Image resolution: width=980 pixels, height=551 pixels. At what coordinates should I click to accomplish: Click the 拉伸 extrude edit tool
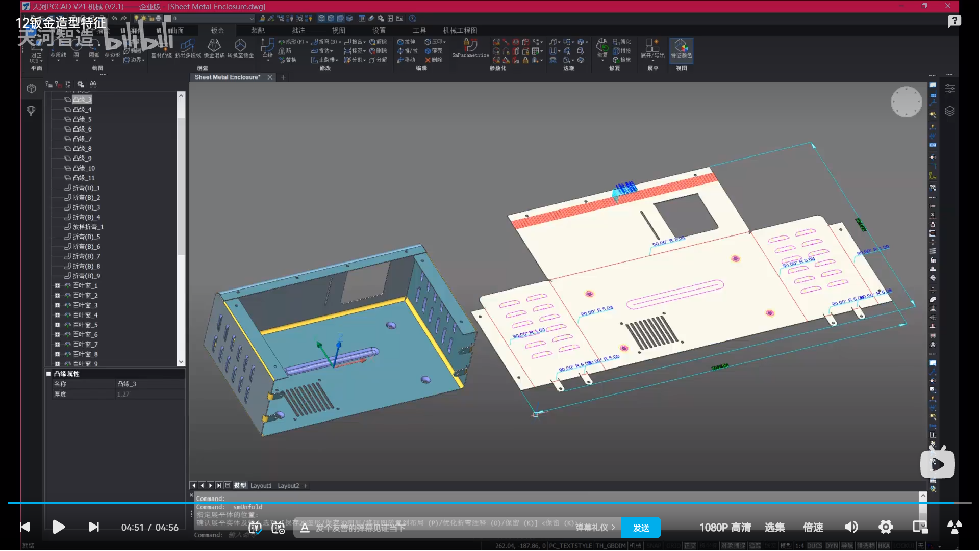(x=406, y=42)
